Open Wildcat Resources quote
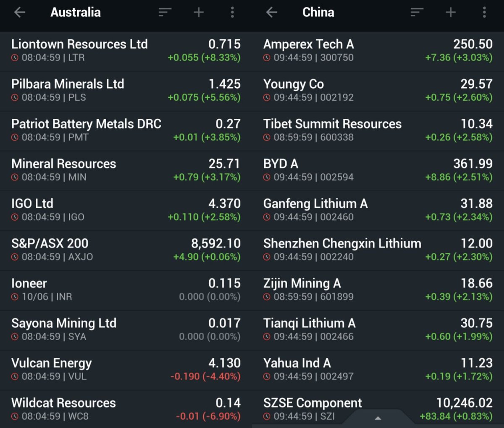 126,409
